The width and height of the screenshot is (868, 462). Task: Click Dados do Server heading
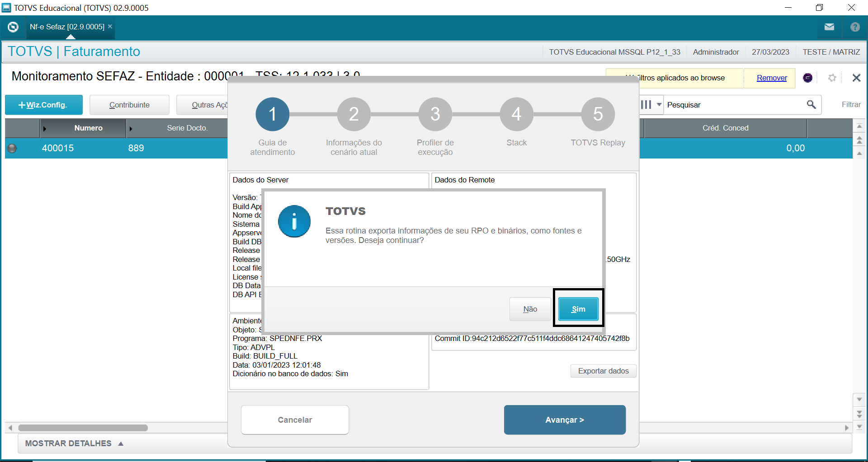(260, 180)
